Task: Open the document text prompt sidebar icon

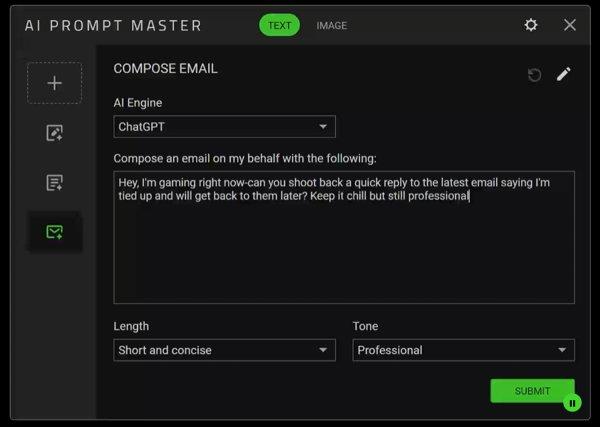Action: coord(54,183)
